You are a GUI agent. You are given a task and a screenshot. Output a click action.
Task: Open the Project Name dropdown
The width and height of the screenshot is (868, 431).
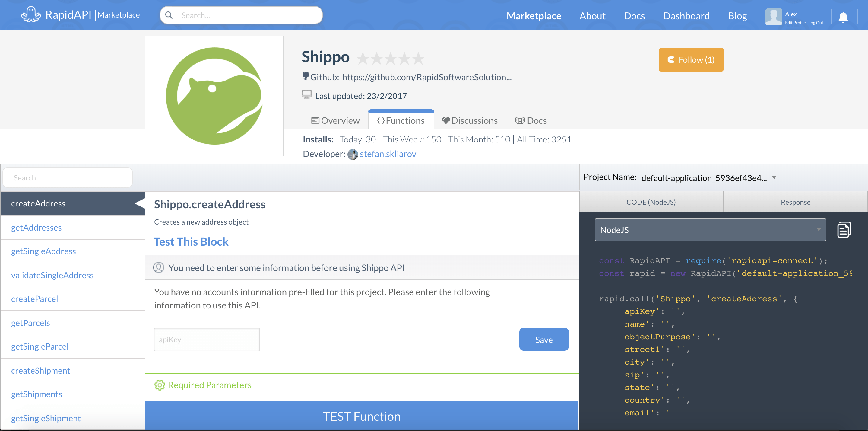click(709, 178)
